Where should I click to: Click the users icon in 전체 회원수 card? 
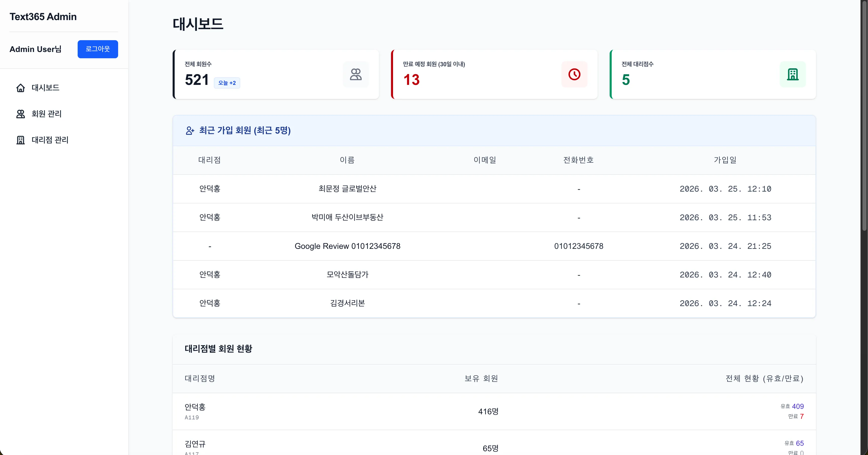[x=356, y=74]
